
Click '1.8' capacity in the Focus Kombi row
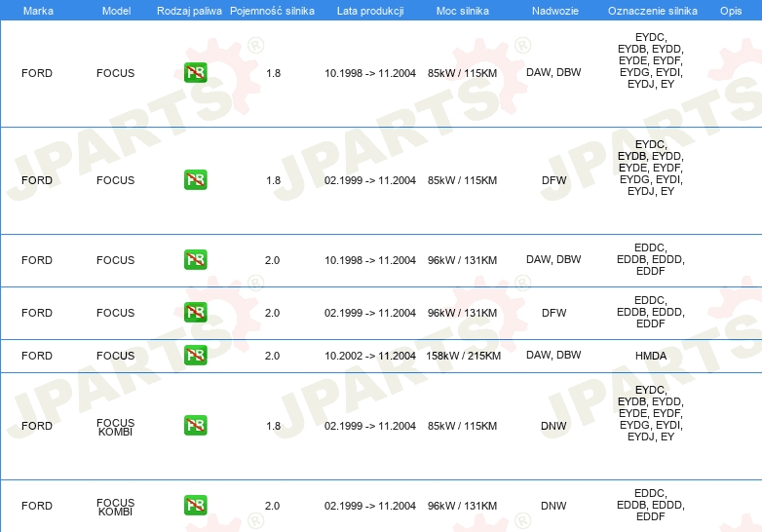coord(273,426)
